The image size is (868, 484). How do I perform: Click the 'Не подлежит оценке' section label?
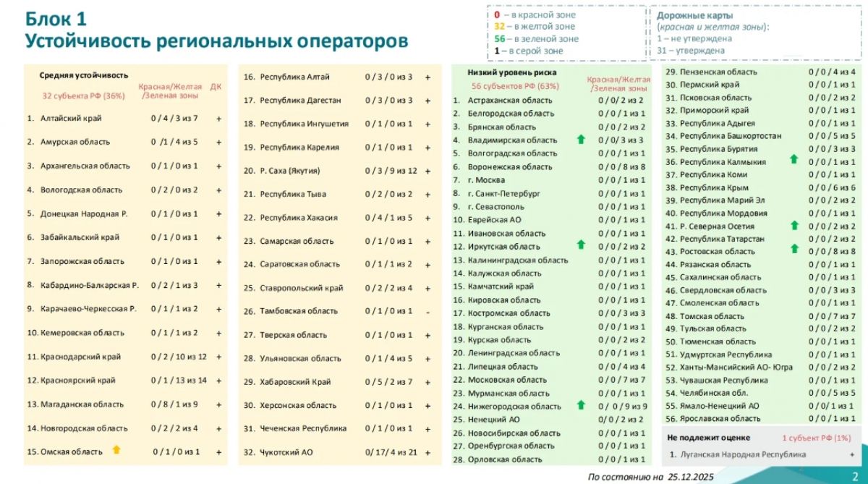coord(709,438)
